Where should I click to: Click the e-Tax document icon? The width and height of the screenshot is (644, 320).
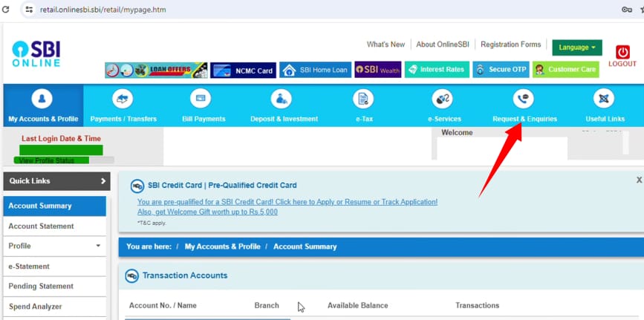pyautogui.click(x=363, y=99)
